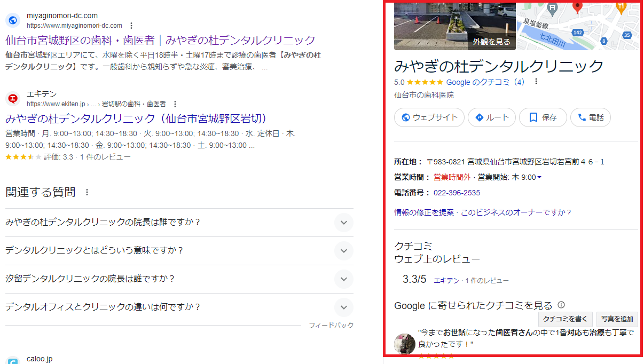Image resolution: width=644 pixels, height=364 pixels.
Task: Click the エキテン favicon icon
Action: (x=12, y=99)
